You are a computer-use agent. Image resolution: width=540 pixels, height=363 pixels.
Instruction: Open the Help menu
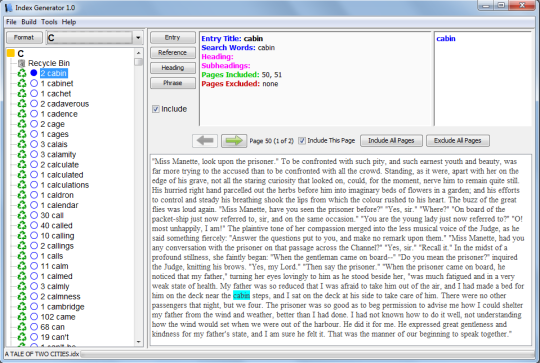click(x=69, y=22)
